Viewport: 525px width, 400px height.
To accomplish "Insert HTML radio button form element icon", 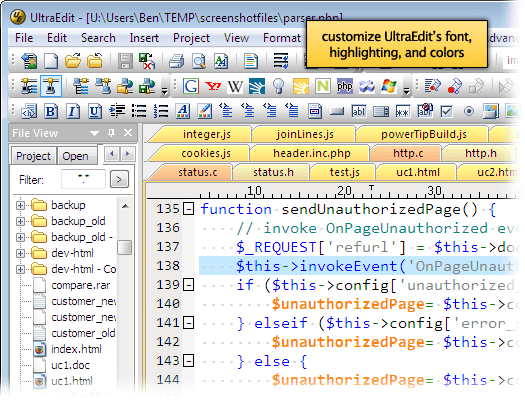I will pyautogui.click(x=469, y=111).
